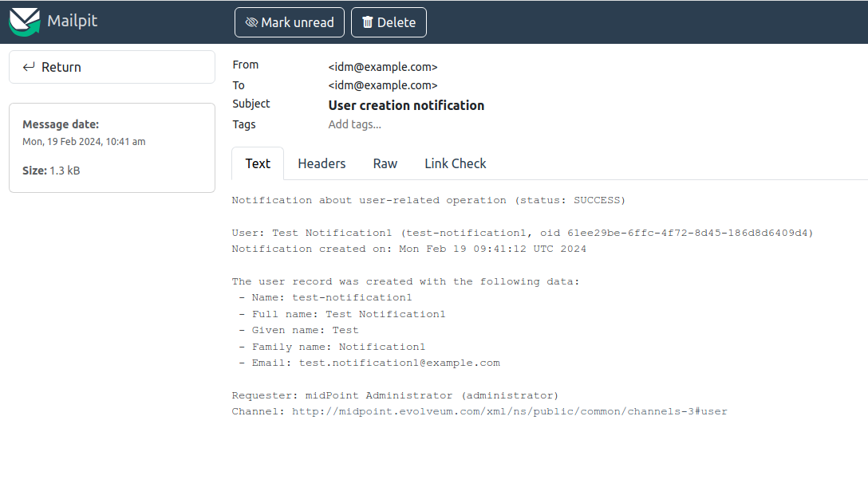Click the Requester midPoint Administrator line
Viewport: 868px width, 479px height.
395,395
